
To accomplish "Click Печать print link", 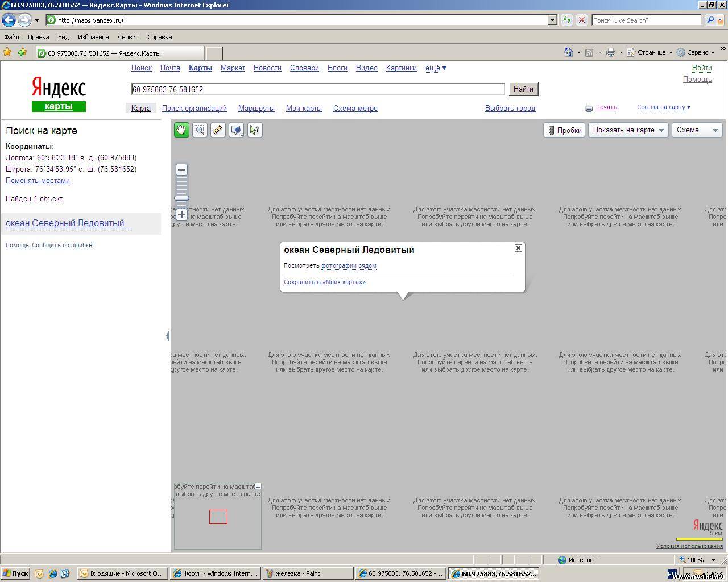I will pos(606,107).
